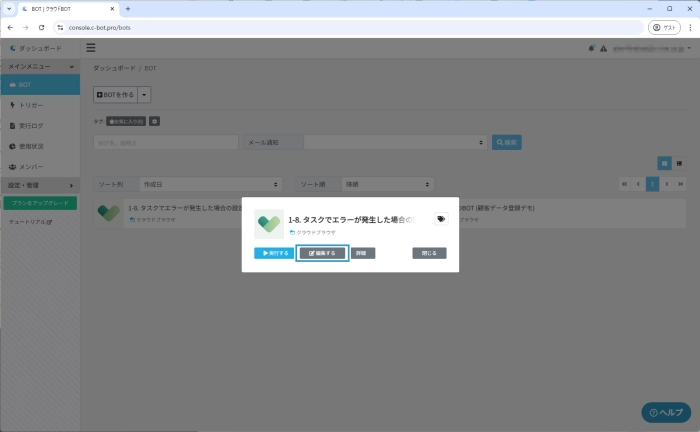Click the ヘルプ help button

point(665,412)
